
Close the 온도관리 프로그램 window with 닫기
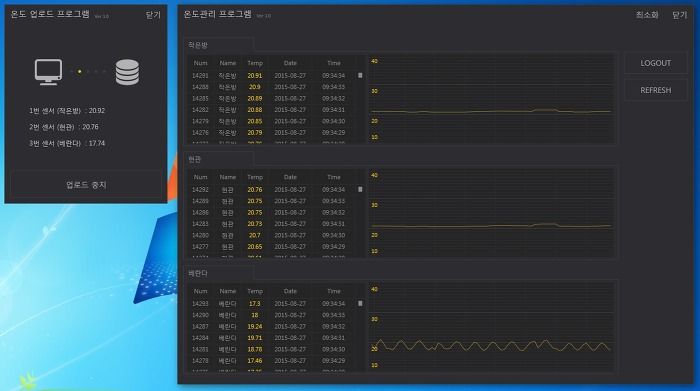pyautogui.click(x=679, y=15)
